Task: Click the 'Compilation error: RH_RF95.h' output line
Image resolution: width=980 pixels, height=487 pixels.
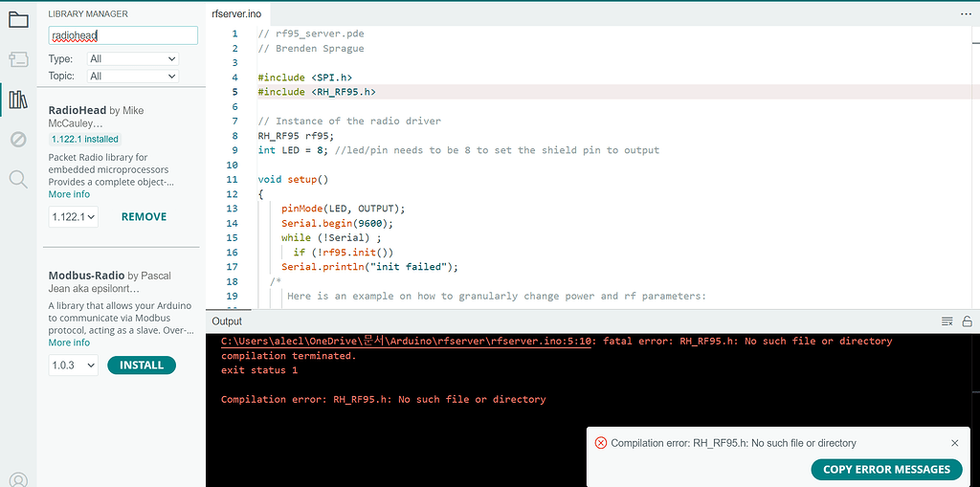Action: (383, 400)
